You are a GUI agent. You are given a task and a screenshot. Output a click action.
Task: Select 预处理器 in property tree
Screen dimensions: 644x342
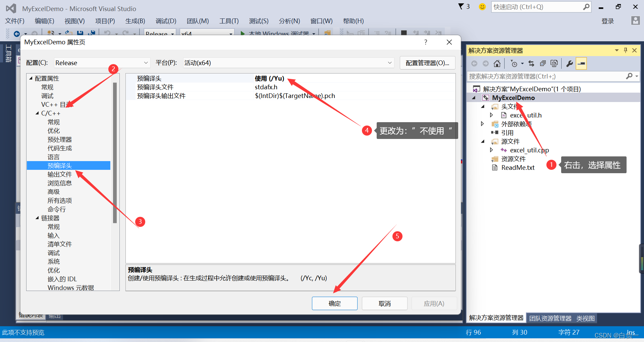(x=60, y=139)
